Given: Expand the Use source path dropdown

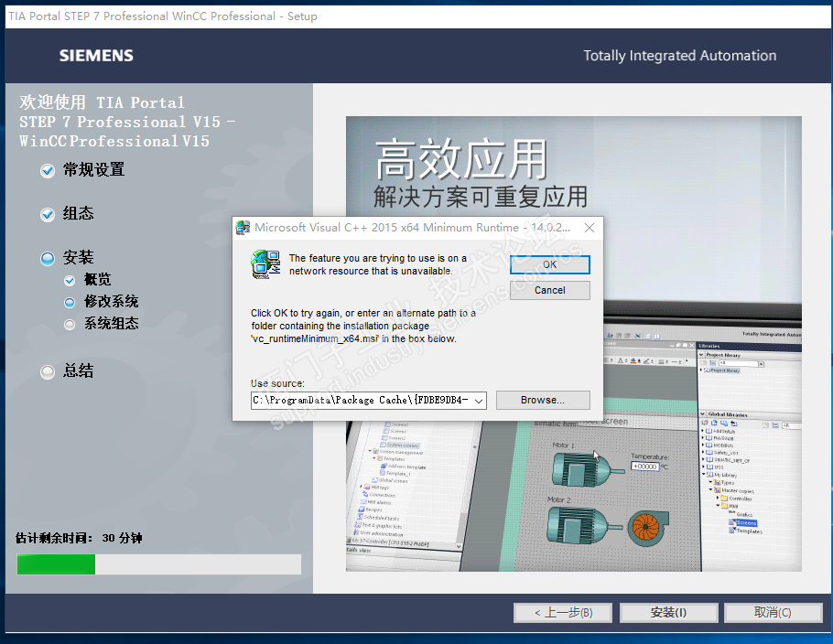Looking at the screenshot, I should click(x=479, y=401).
